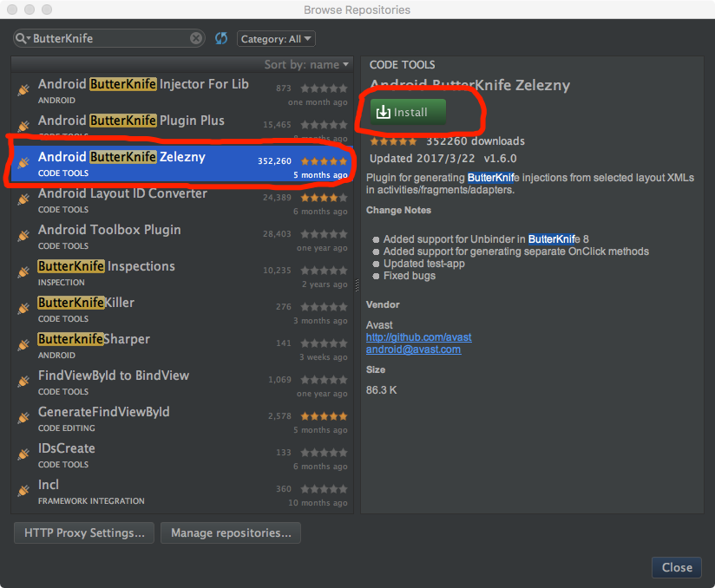The height and width of the screenshot is (588, 715).
Task: Click star rating of Android Toolbox Plugin
Action: point(324,234)
